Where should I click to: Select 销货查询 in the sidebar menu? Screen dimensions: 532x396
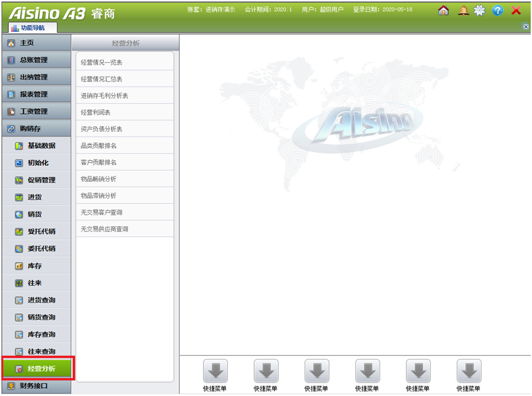pyautogui.click(x=41, y=317)
